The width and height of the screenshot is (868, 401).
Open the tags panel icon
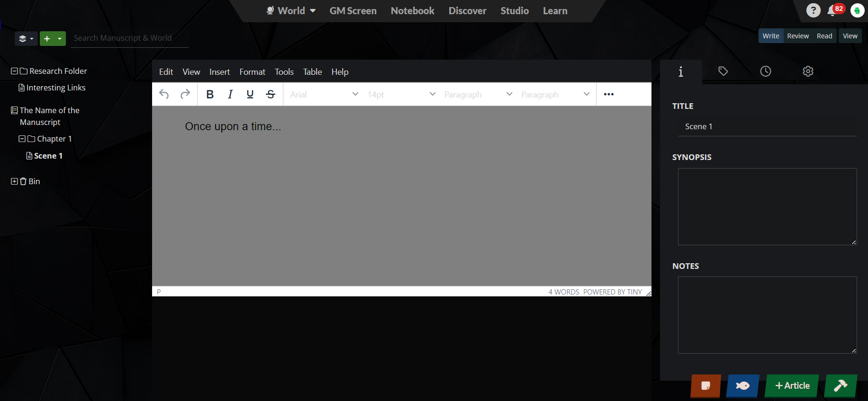point(723,71)
